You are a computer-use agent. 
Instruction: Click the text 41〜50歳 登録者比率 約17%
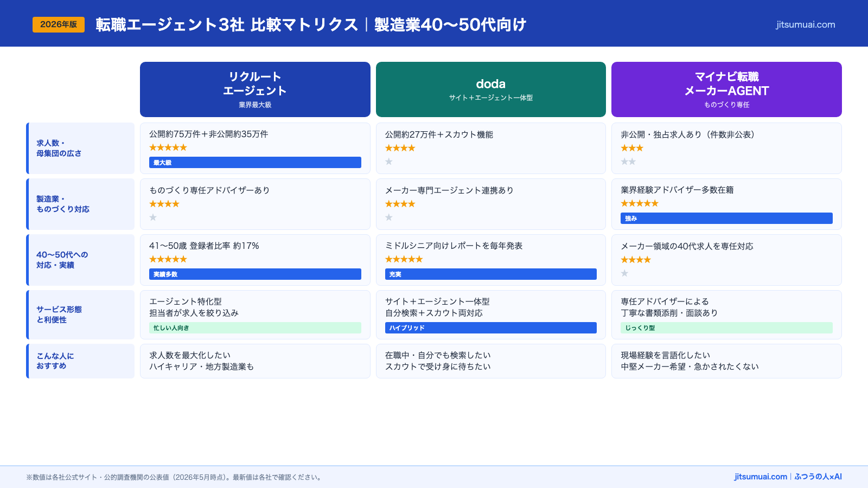(x=204, y=246)
